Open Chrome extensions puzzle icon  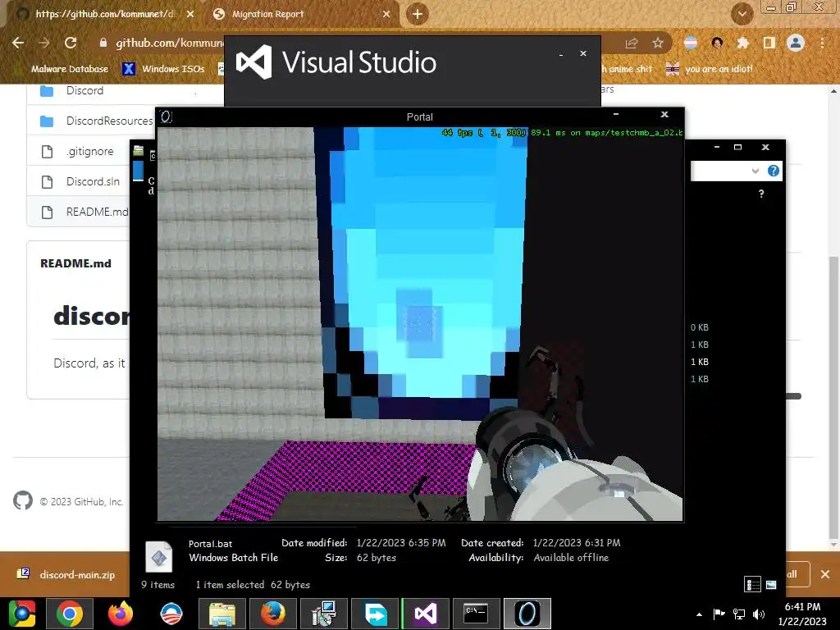(742, 43)
